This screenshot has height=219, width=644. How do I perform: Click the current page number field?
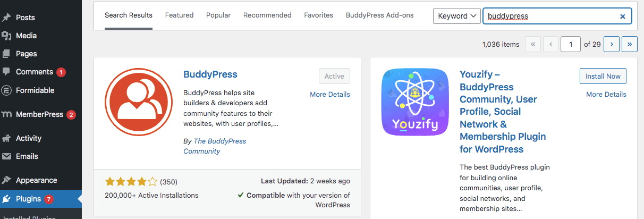click(571, 44)
